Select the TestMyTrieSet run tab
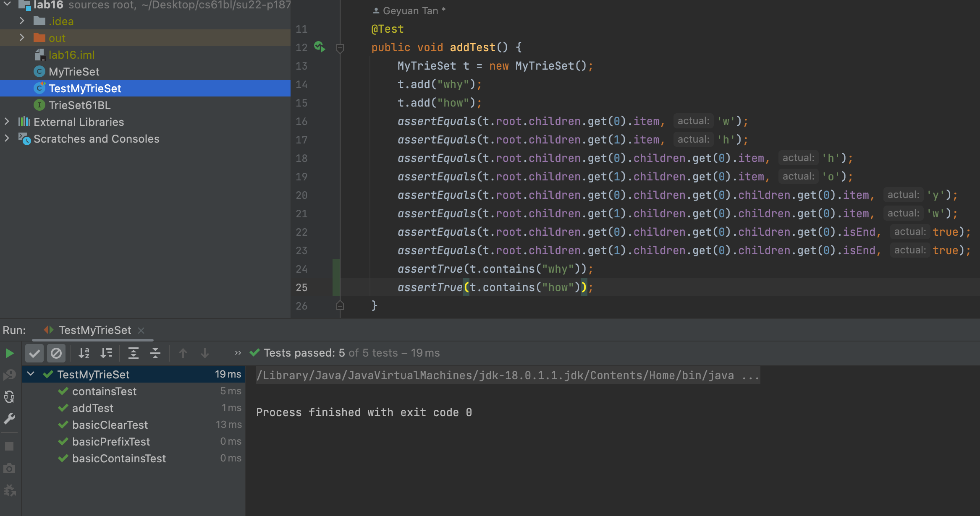This screenshot has width=980, height=516. 95,330
